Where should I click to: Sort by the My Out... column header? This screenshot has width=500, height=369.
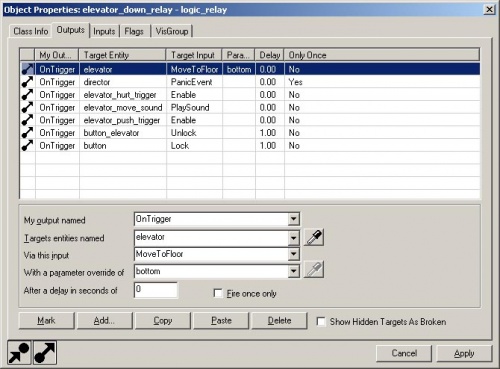(57, 55)
